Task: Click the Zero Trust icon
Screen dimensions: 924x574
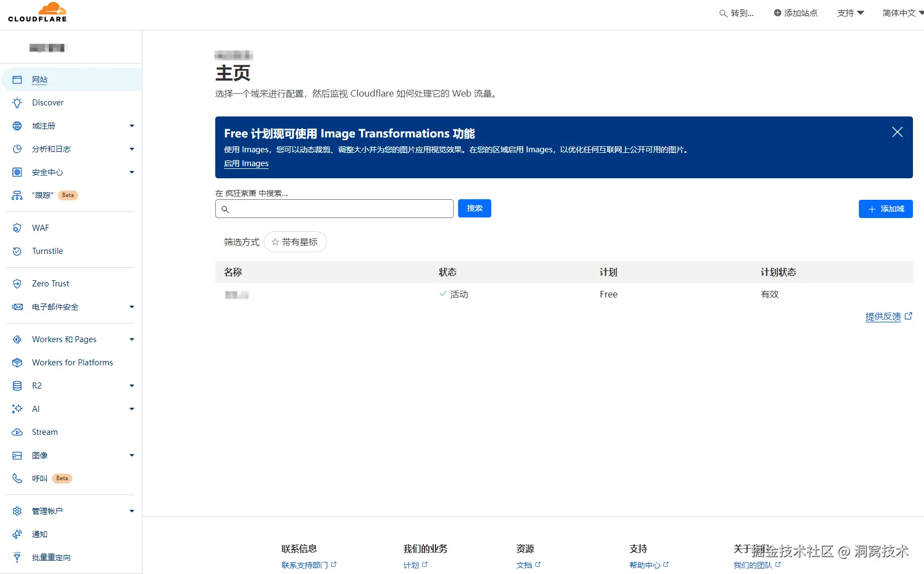Action: (17, 284)
